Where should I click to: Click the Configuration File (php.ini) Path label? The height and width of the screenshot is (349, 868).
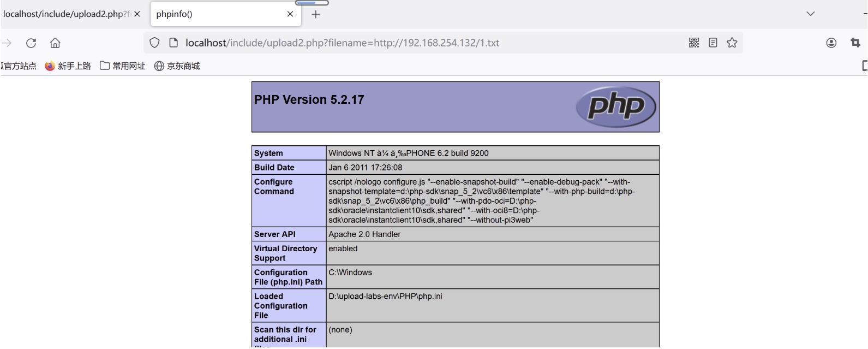(x=289, y=277)
